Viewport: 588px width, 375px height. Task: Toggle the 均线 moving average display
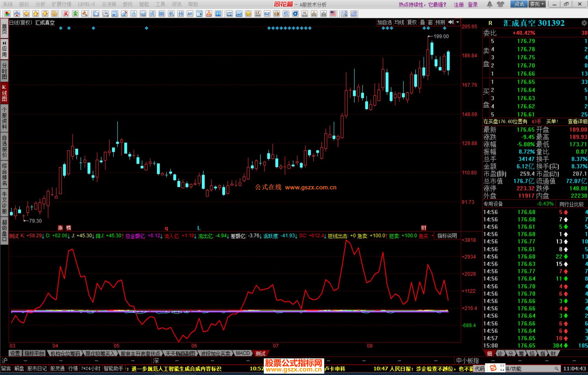(x=399, y=22)
